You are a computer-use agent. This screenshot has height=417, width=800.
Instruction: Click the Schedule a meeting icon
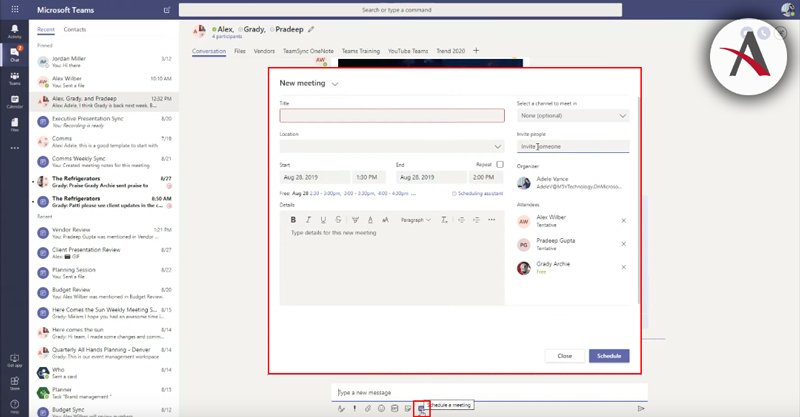422,408
